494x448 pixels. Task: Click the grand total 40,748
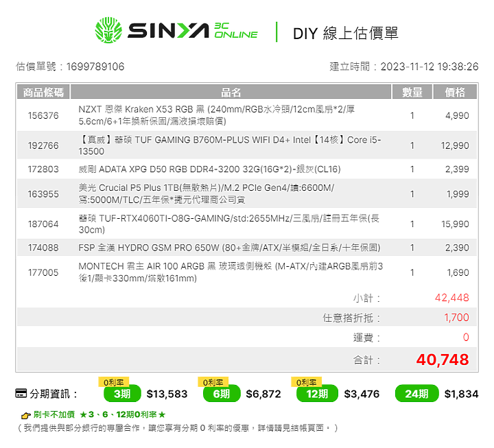click(x=443, y=359)
